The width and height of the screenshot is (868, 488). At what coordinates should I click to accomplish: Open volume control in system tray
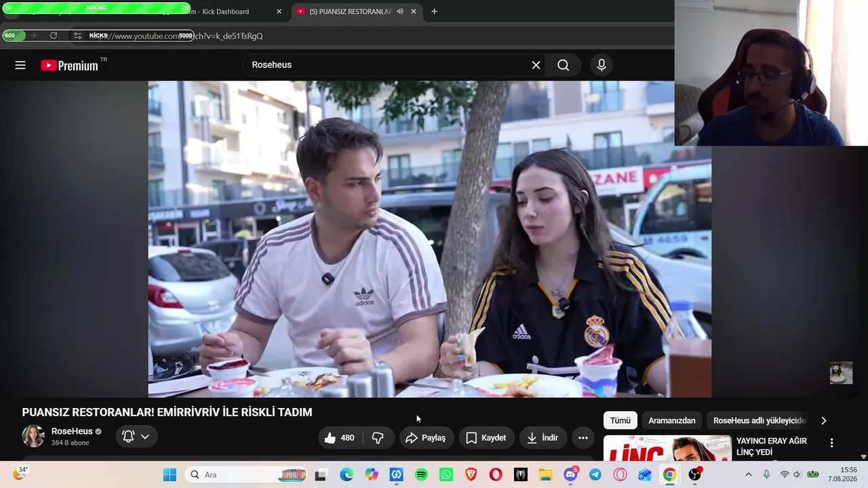(797, 474)
